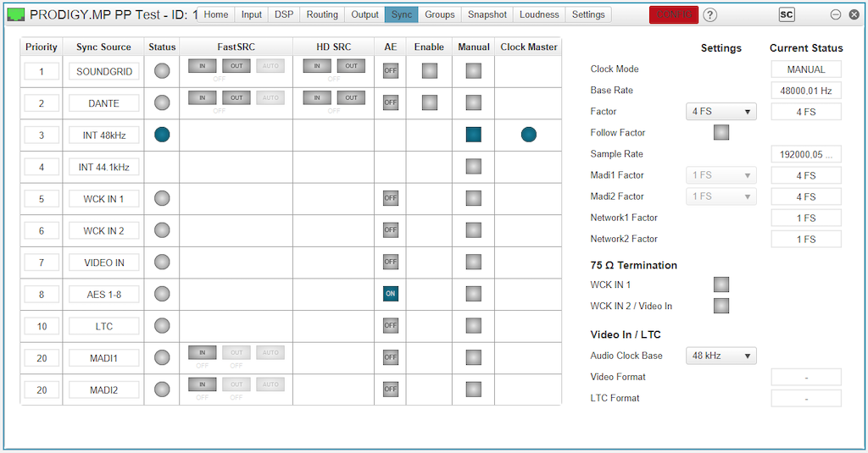Open the Snapshot tab
The height and width of the screenshot is (453, 868).
click(x=487, y=14)
